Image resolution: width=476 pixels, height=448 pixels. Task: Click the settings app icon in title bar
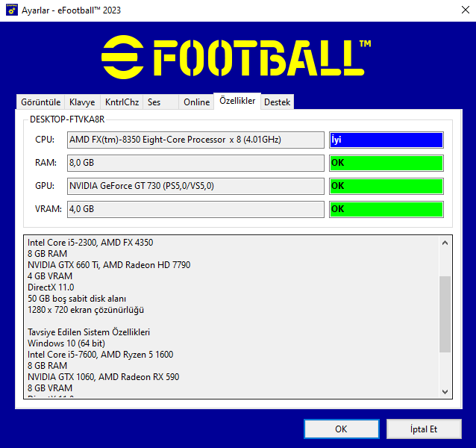click(12, 10)
